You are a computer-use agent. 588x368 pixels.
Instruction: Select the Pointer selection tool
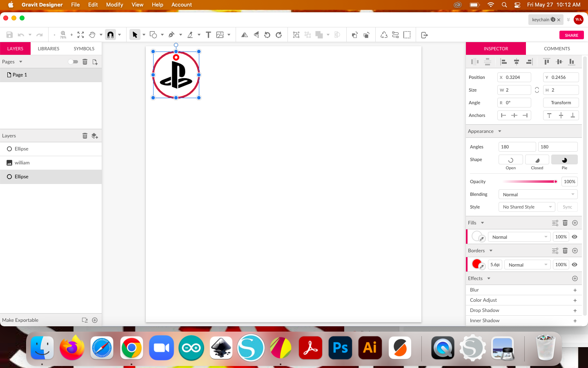[x=135, y=35]
